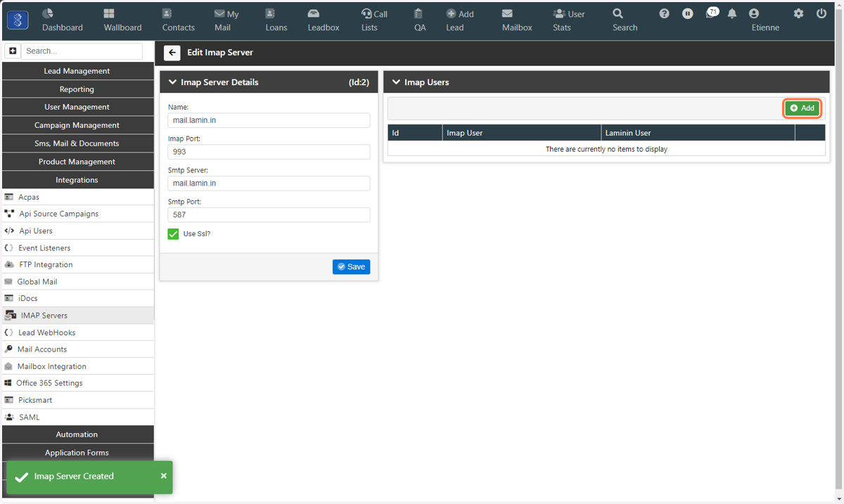
Task: Dismiss the Imap Server Created notification
Action: pos(163,476)
